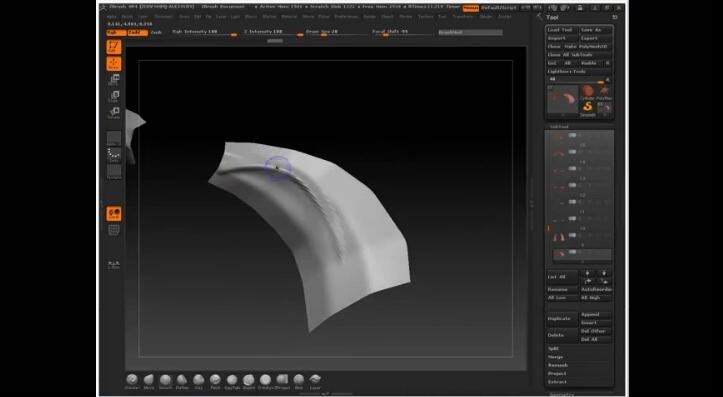Viewport: 723px width, 397px height.
Task: Move selected subtool up arrow
Action: (x=587, y=273)
